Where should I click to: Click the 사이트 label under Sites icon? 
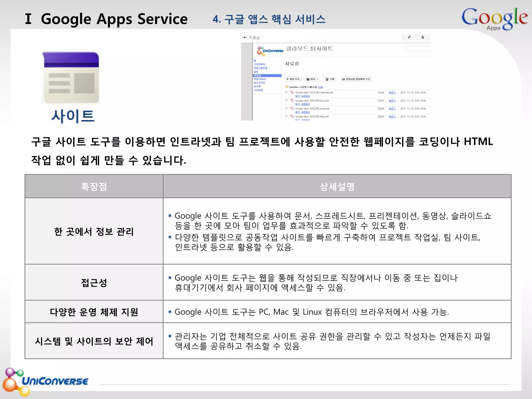pos(73,116)
